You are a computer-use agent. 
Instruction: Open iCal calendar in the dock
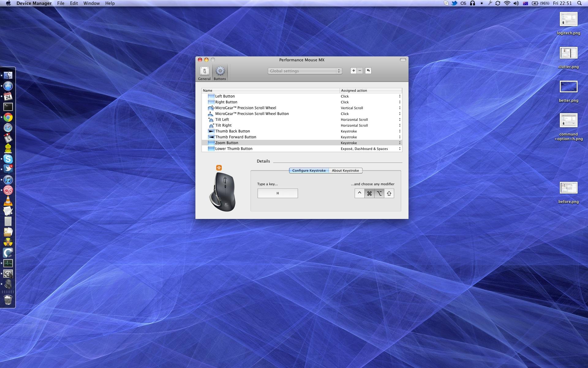point(8,96)
